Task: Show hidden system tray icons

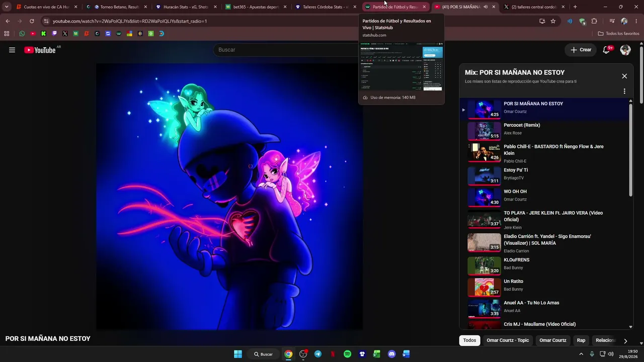Action: (x=581, y=354)
